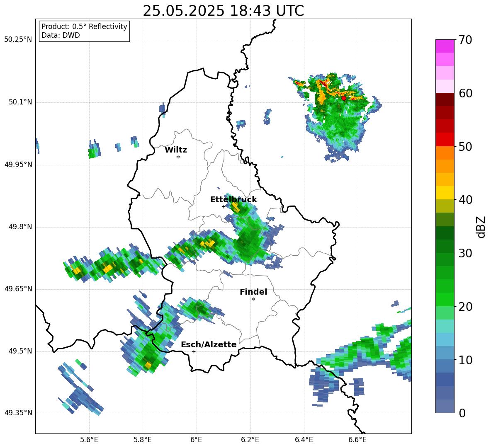Click the dark blue colorbar swatch between 0 and 10
This screenshot has width=491, height=448.
coord(445,380)
